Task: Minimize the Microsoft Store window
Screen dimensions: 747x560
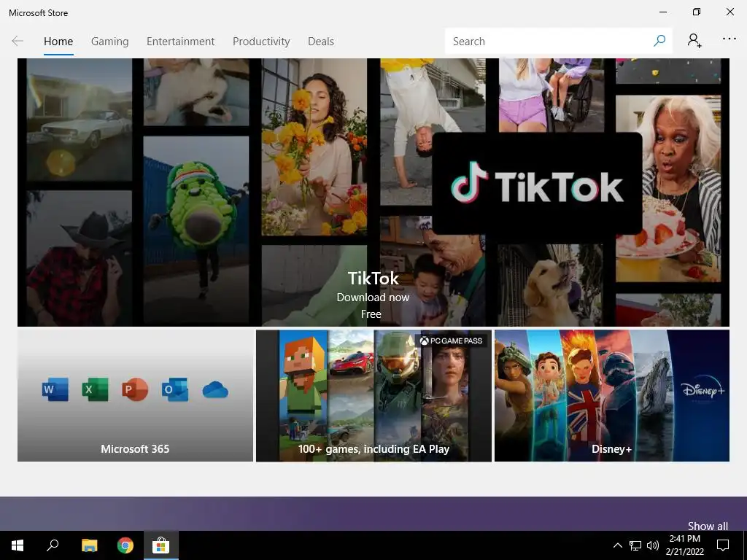Action: point(663,12)
